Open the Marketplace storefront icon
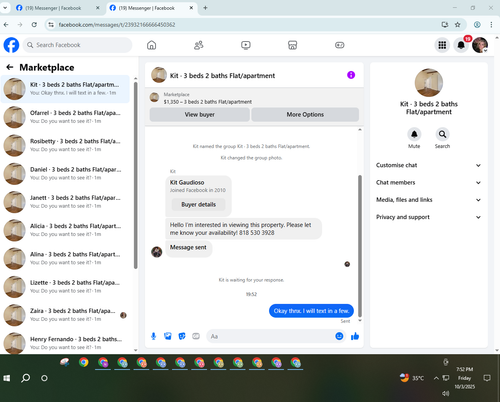Viewport: 500px width, 402px height. pyautogui.click(x=292, y=45)
